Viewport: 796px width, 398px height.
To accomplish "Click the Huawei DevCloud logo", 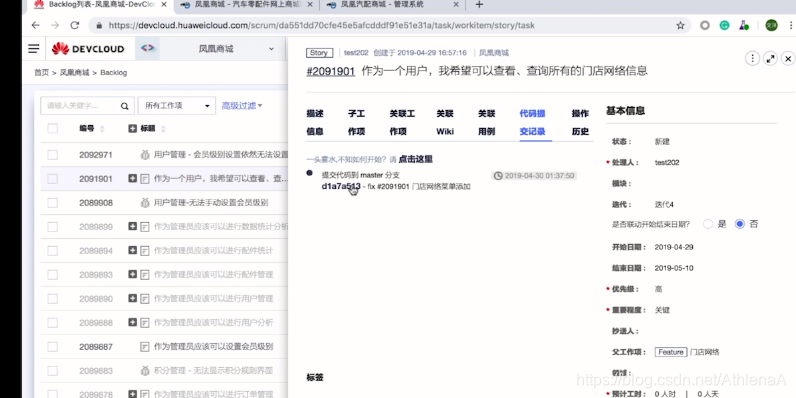I will pyautogui.click(x=88, y=49).
